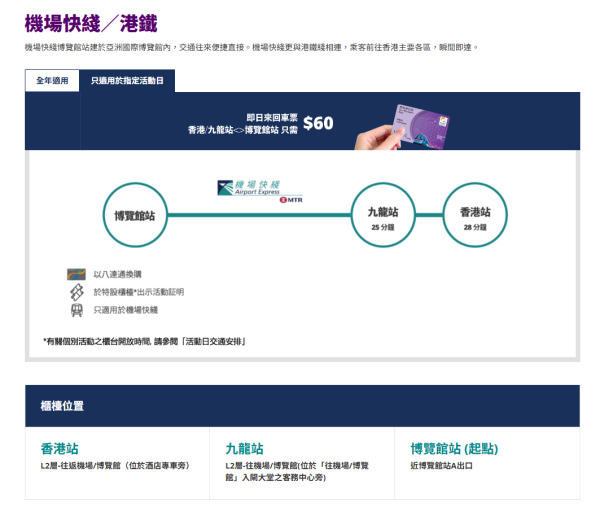
Task: Select the 只適用於指定活動日 tab
Action: click(x=127, y=81)
